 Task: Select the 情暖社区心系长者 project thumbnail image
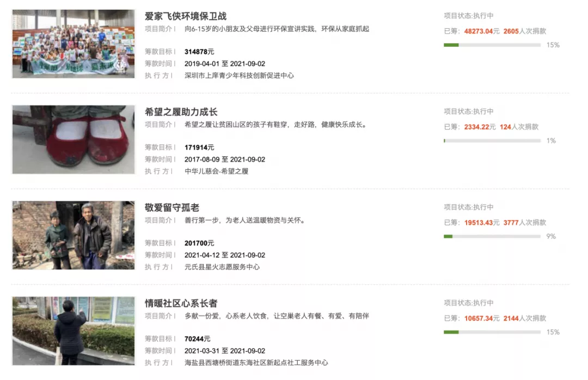tap(73, 330)
